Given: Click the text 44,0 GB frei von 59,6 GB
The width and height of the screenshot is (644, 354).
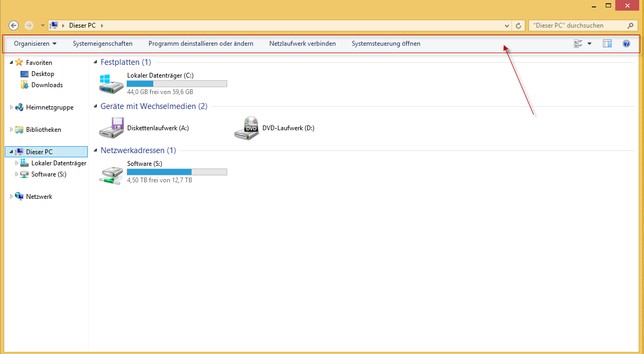Looking at the screenshot, I should tap(160, 92).
